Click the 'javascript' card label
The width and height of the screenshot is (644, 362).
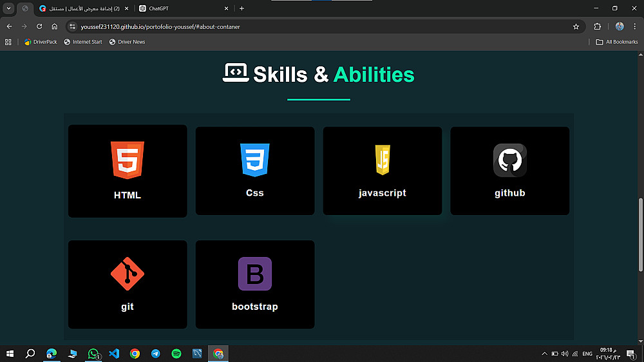383,193
